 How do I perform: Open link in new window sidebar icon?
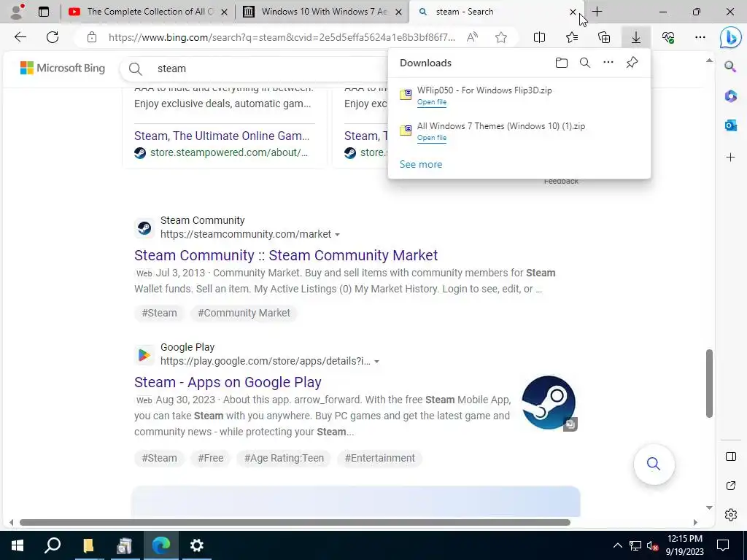731,486
